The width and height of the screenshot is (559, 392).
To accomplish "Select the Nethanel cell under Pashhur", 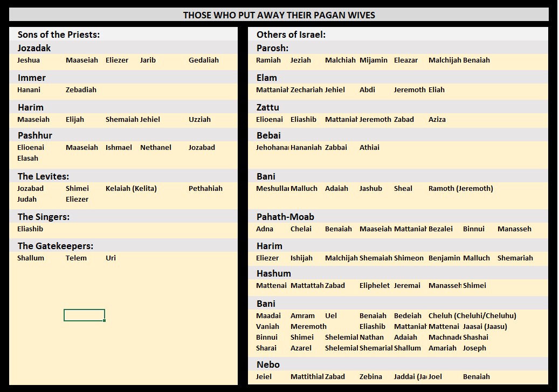I will (156, 147).
